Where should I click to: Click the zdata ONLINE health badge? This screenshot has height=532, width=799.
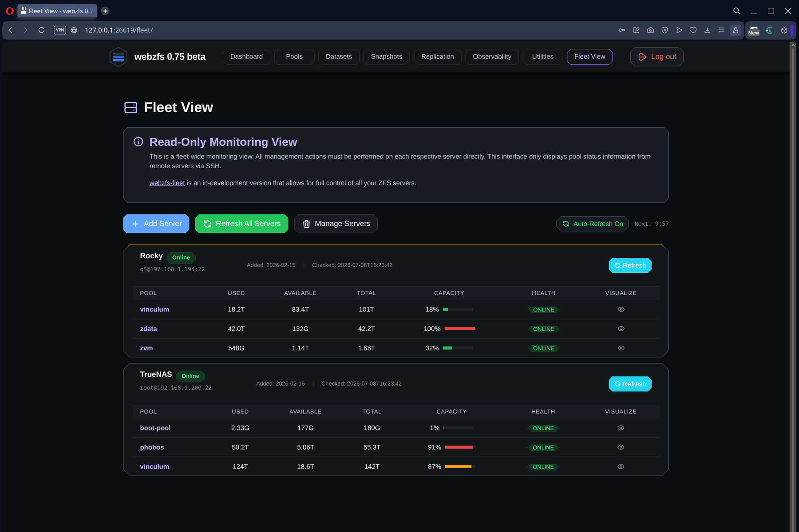coord(543,329)
